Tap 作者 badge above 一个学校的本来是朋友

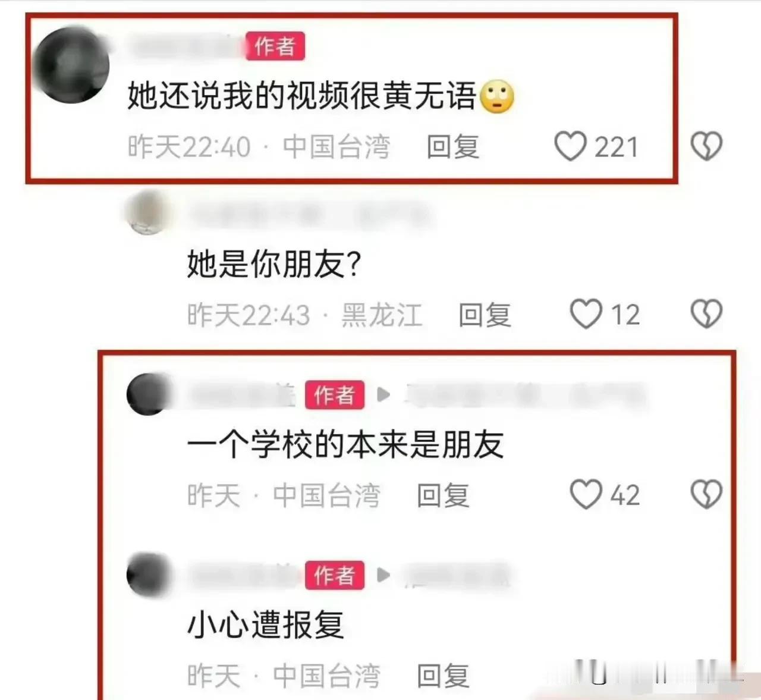(335, 395)
